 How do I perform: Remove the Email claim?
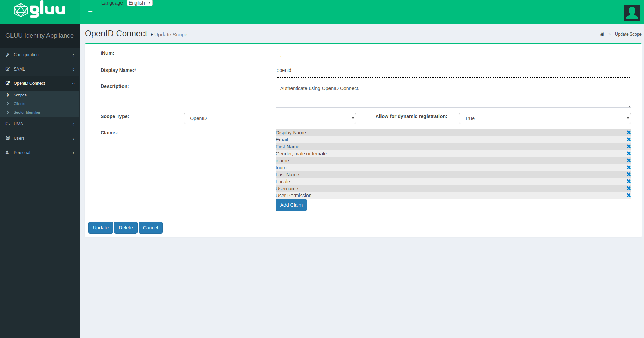coord(628,140)
